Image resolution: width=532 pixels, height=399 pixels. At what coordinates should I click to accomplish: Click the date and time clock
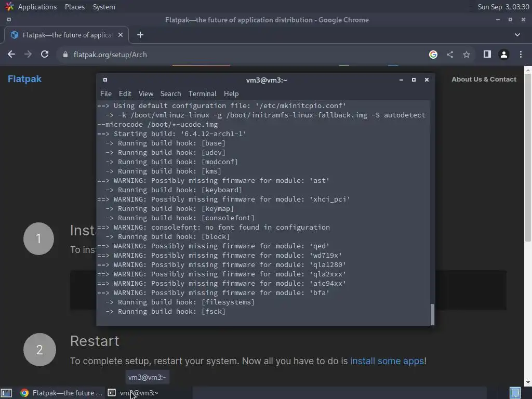coord(503,7)
